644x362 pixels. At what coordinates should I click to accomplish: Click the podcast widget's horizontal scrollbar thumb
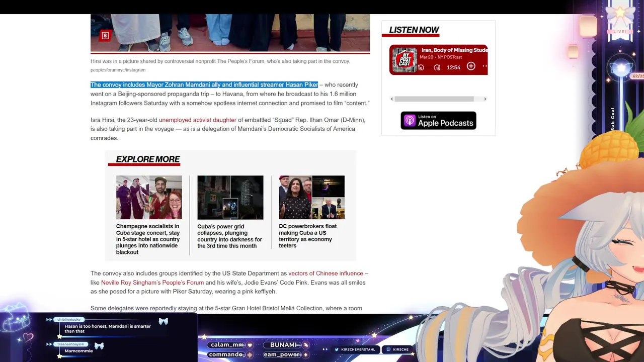coord(434,99)
